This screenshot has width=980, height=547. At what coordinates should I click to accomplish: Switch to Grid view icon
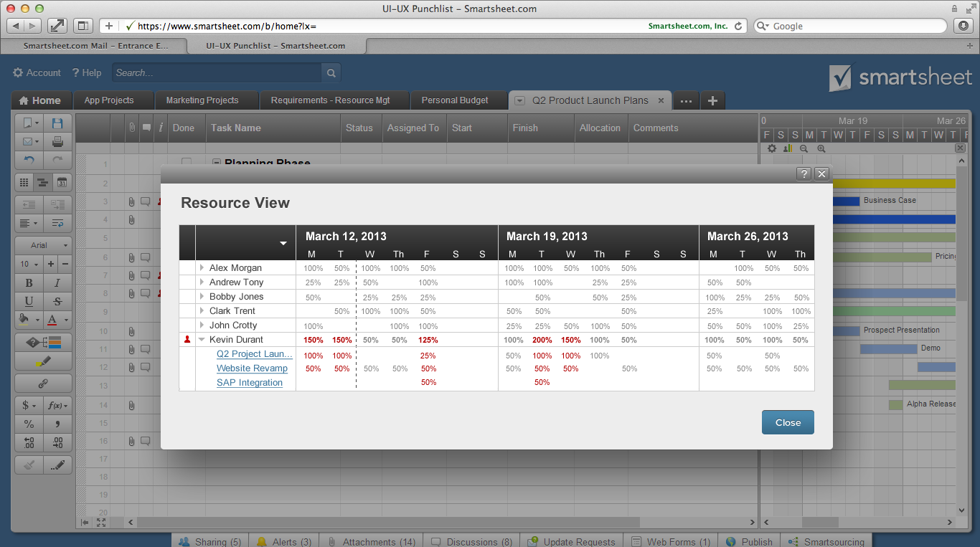pyautogui.click(x=24, y=183)
